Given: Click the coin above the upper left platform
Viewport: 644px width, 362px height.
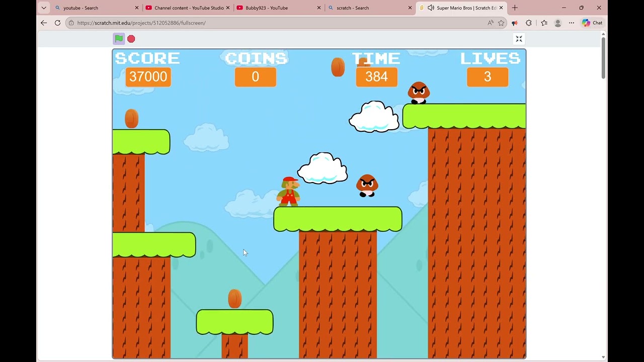Looking at the screenshot, I should pos(131,119).
